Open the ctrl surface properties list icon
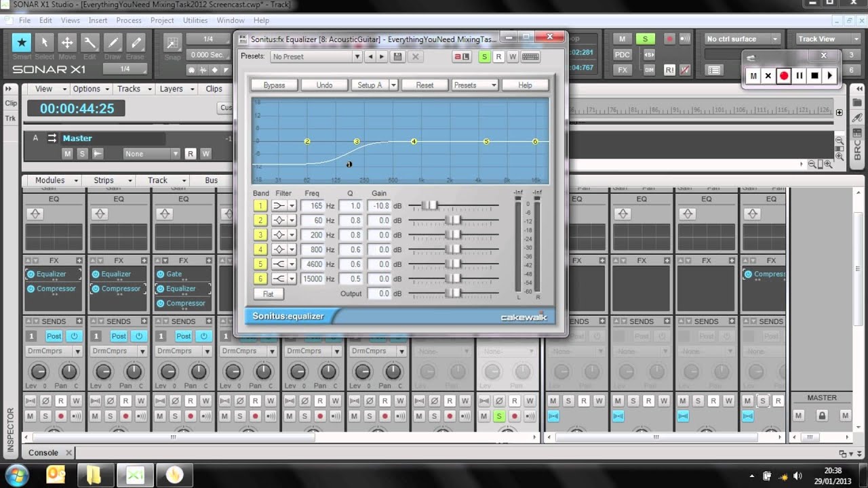This screenshot has height=488, width=868. pos(714,70)
